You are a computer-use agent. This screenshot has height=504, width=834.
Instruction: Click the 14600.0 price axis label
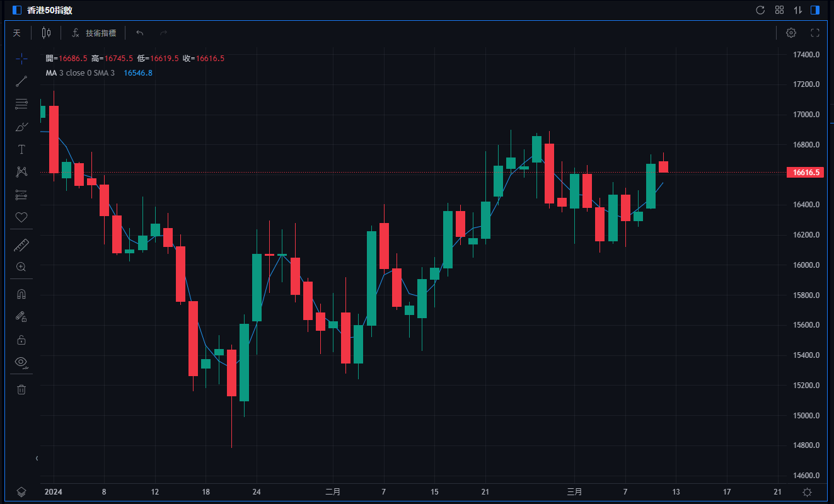(806, 476)
